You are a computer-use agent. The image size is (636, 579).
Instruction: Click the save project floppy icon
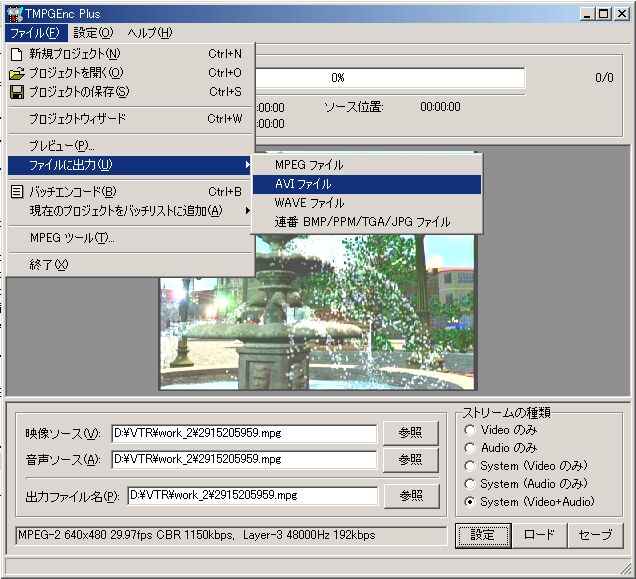click(x=17, y=92)
